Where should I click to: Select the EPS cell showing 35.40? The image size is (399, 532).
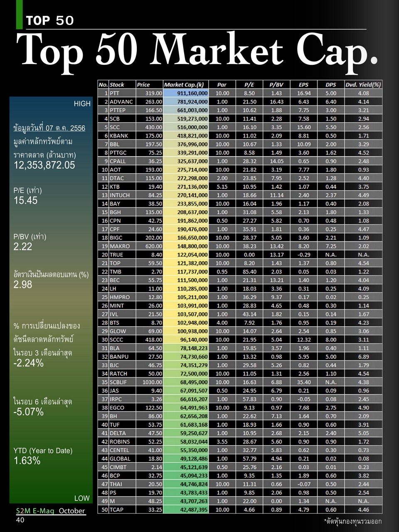(304, 382)
